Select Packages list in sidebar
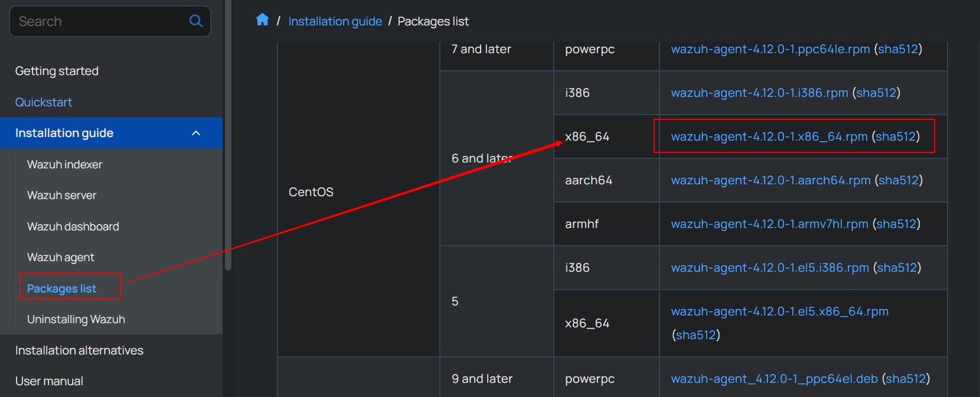 [61, 288]
